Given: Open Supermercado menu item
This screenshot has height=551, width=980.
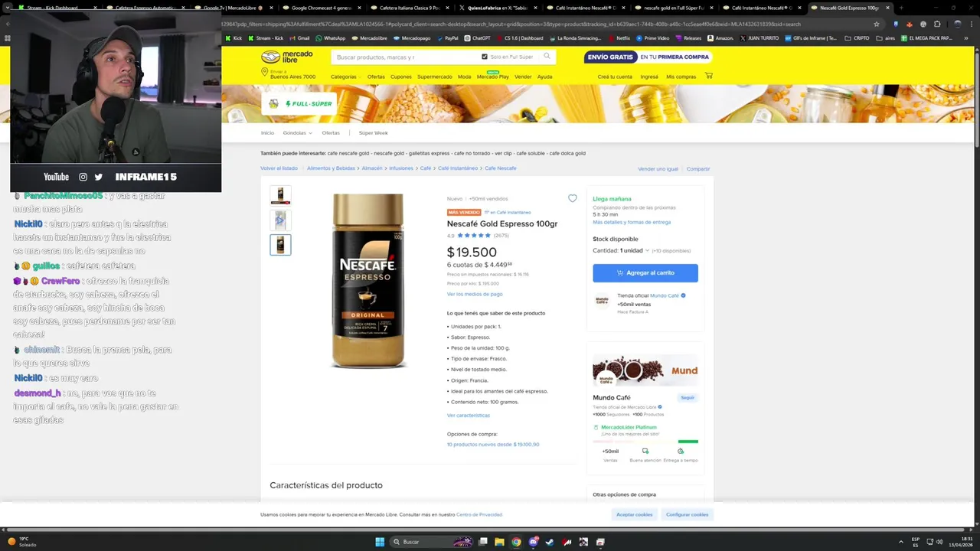Looking at the screenshot, I should tap(435, 77).
